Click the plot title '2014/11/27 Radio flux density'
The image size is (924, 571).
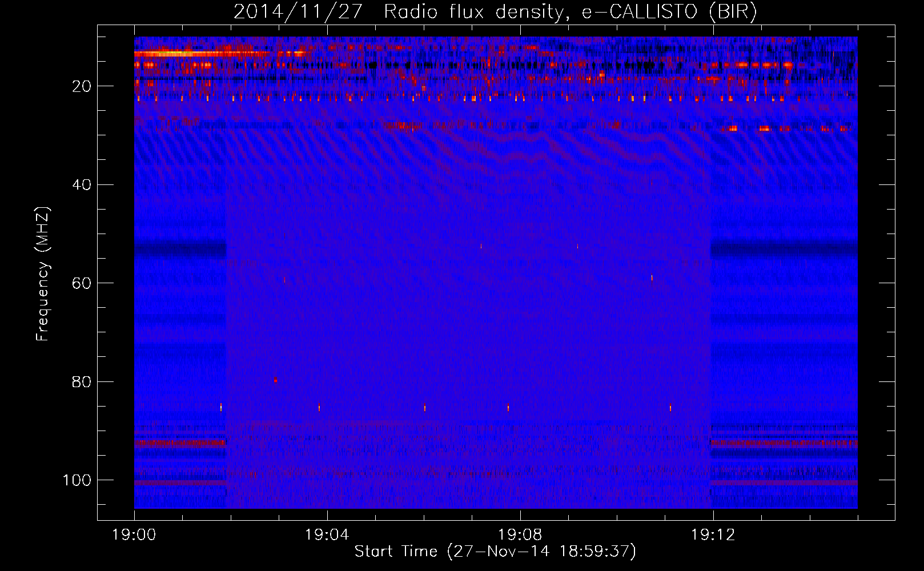[495, 12]
